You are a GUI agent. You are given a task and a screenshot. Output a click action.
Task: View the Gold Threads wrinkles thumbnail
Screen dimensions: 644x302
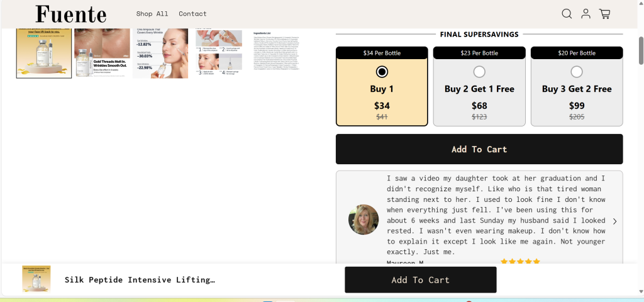click(x=102, y=53)
